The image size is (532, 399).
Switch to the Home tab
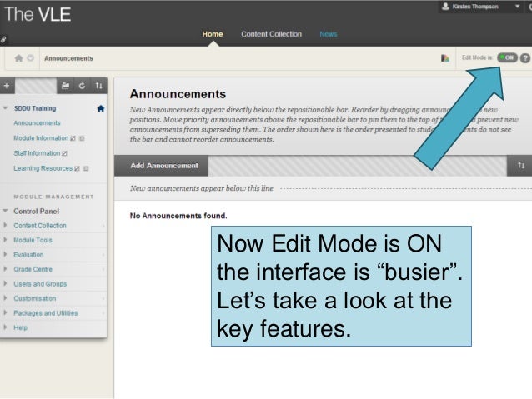(213, 34)
